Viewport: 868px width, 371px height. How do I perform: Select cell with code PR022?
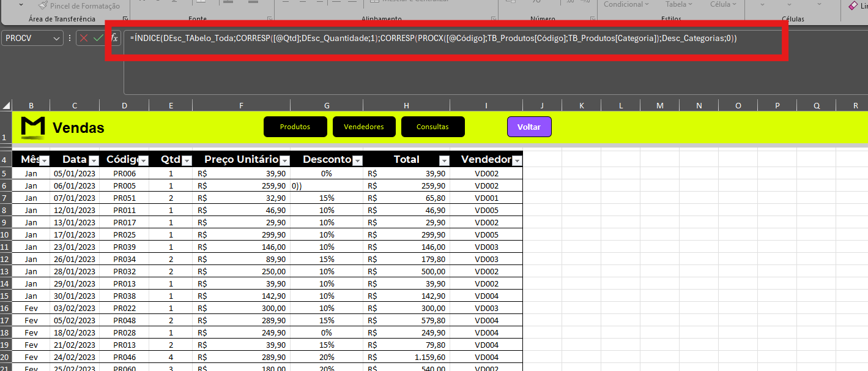pyautogui.click(x=124, y=308)
